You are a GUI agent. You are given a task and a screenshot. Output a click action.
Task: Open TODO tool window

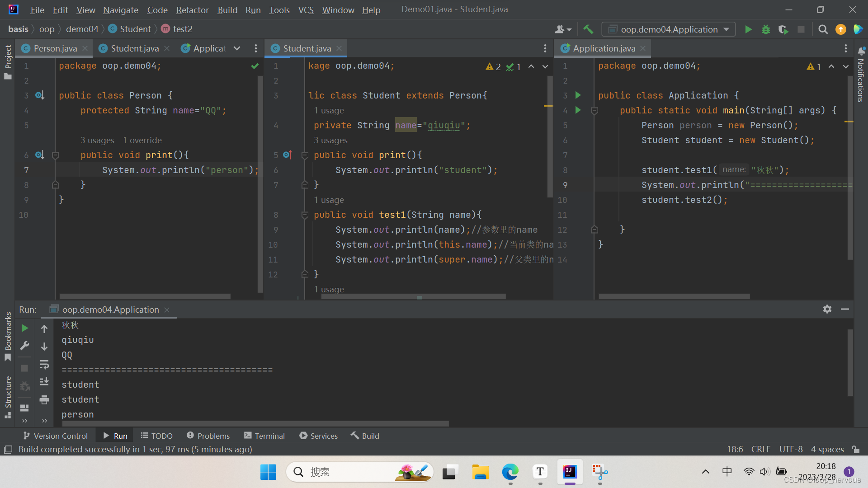(x=156, y=436)
